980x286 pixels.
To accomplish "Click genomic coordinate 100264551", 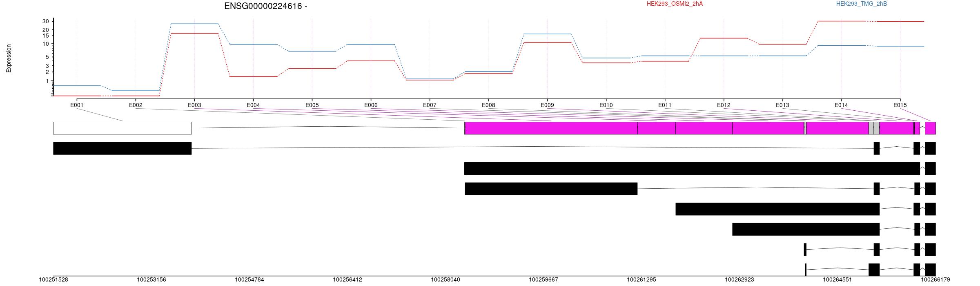I will coord(837,280).
